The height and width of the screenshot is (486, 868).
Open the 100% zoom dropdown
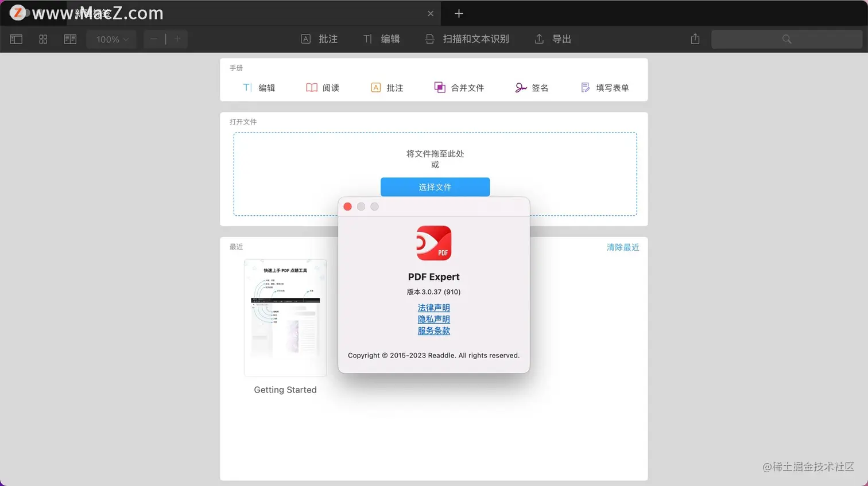tap(112, 39)
